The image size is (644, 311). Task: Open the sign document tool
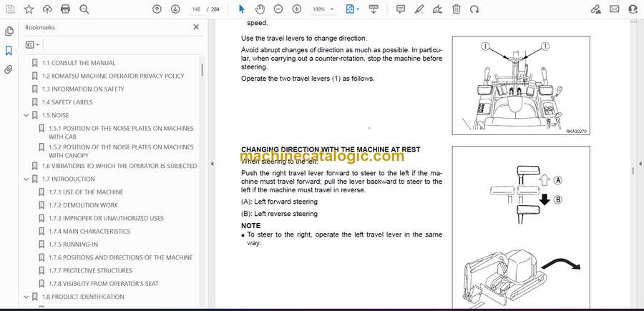coord(438,9)
